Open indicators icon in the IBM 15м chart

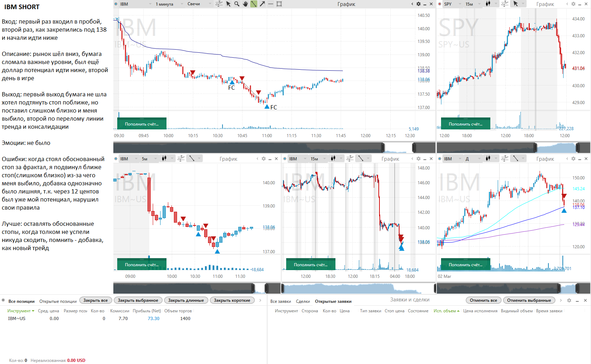click(350, 159)
